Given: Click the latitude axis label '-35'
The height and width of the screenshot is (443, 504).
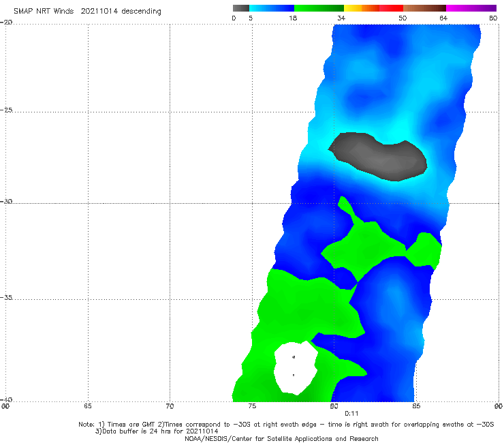Looking at the screenshot, I should pyautogui.click(x=6, y=297).
